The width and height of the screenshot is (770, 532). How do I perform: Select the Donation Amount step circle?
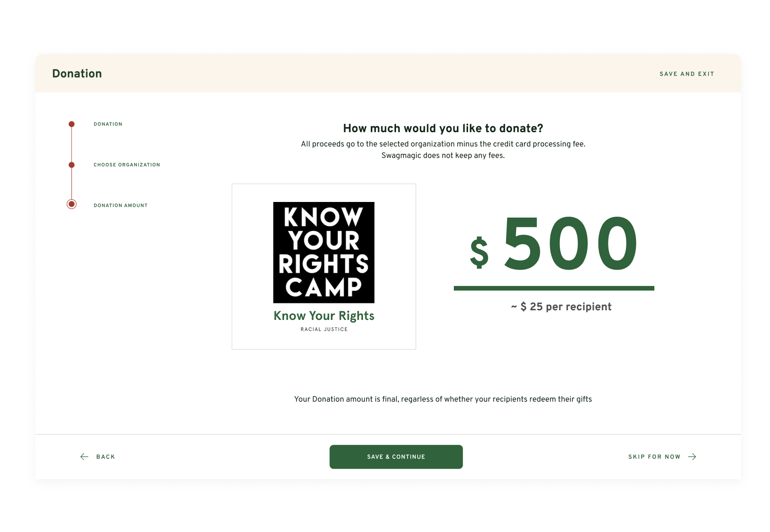click(72, 204)
